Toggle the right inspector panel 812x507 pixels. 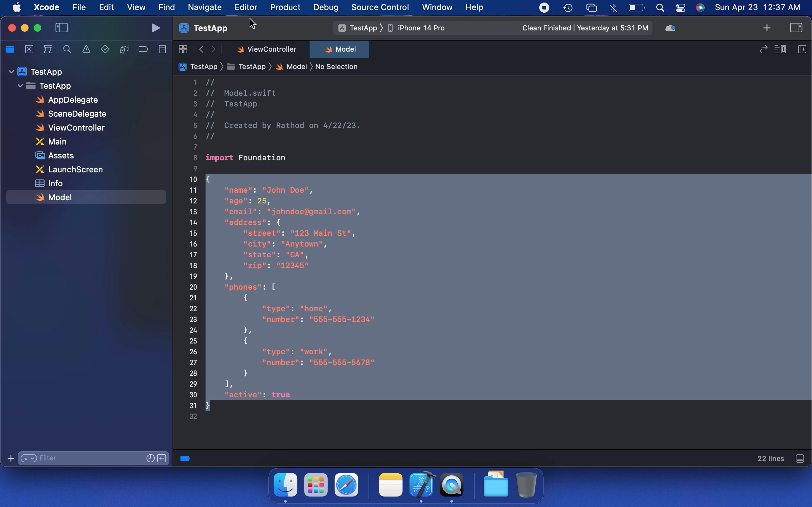point(796,28)
